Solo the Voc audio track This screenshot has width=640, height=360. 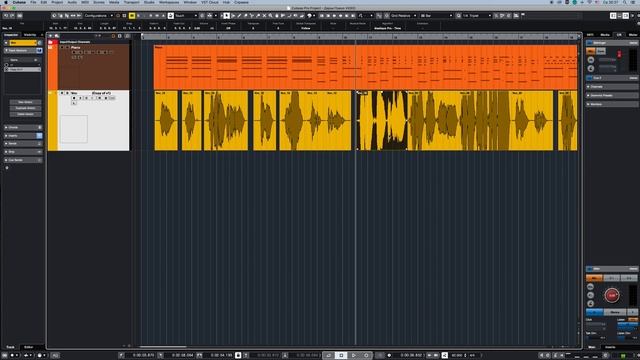pos(67,93)
